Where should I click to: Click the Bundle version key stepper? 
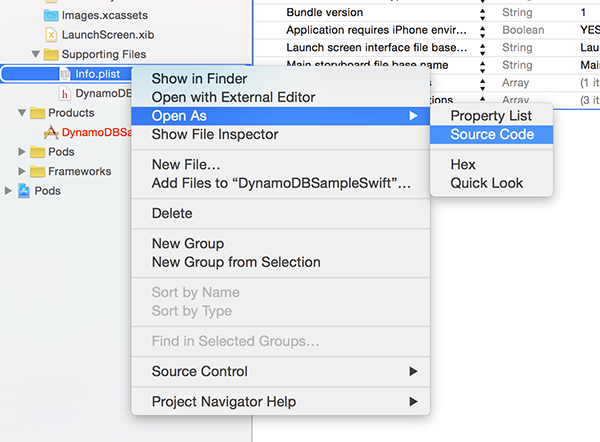(482, 14)
